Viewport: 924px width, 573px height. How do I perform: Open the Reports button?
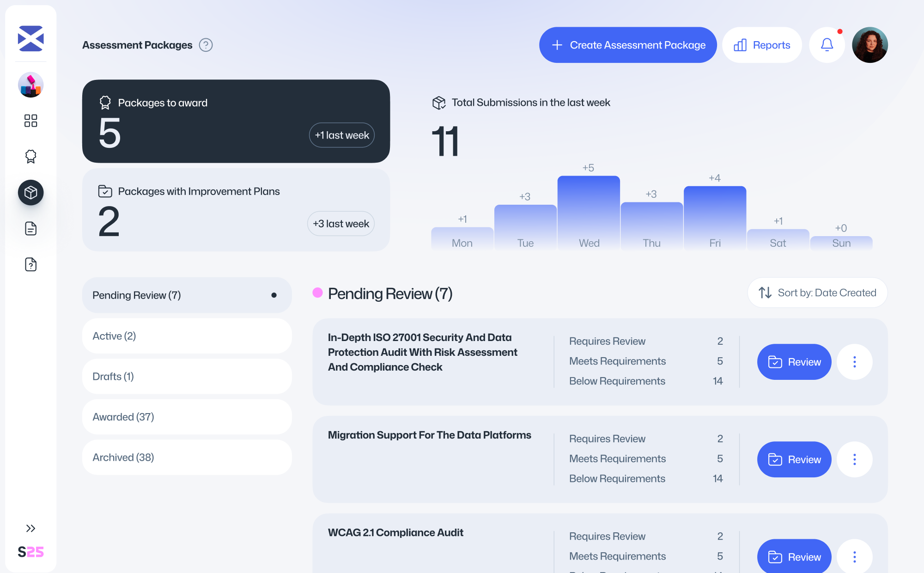(762, 45)
